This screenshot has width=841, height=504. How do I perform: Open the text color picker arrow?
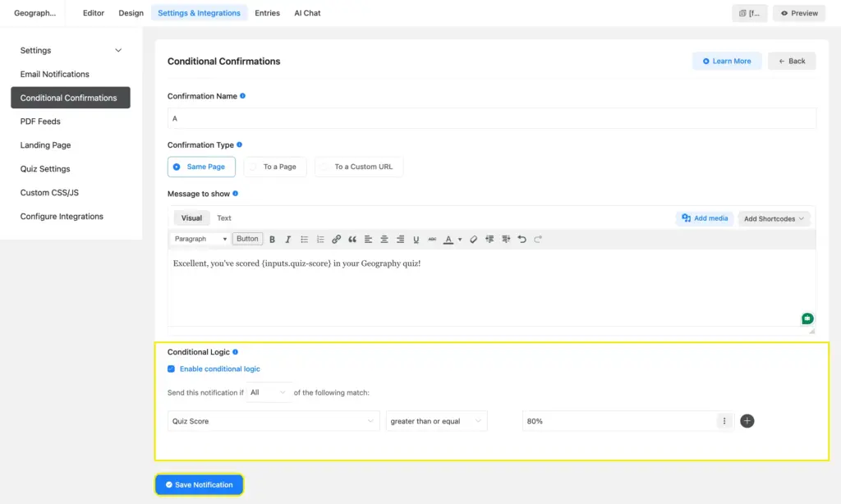(460, 239)
